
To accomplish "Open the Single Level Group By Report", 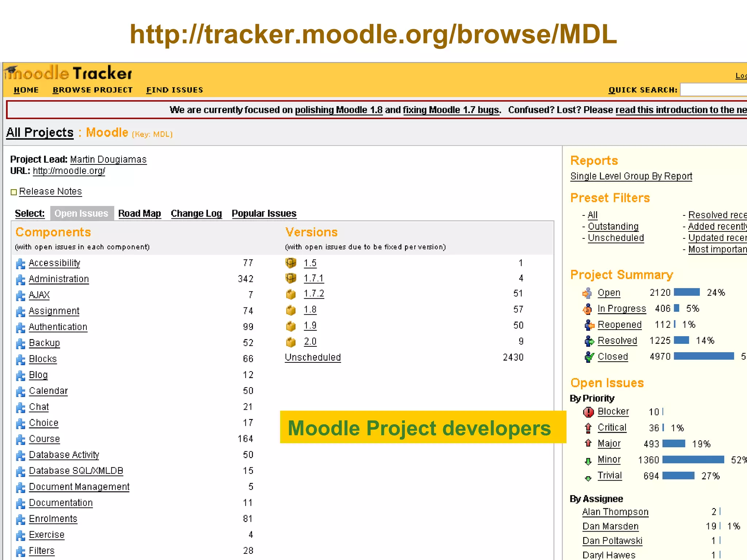I will 631,176.
